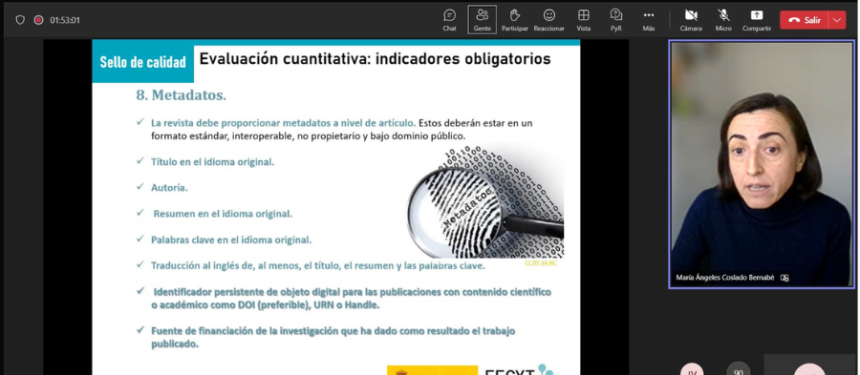This screenshot has width=860, height=375.
Task: Click the recording indicator icon
Action: (38, 20)
